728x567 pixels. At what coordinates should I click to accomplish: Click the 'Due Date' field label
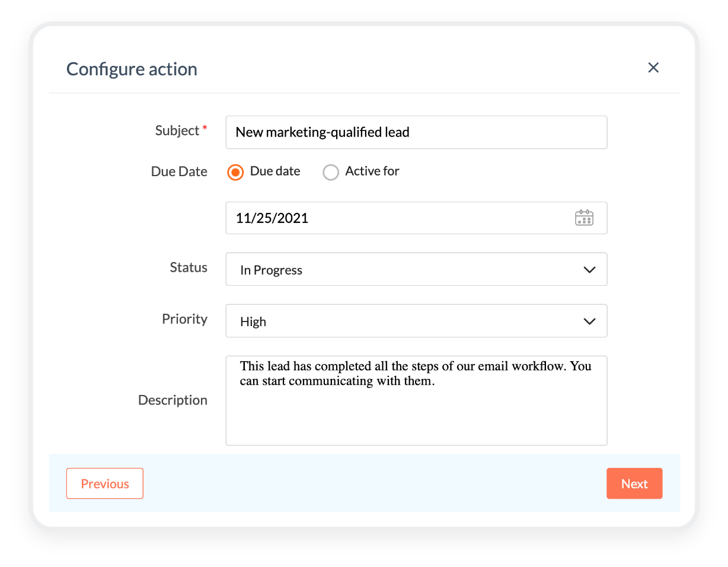[179, 171]
